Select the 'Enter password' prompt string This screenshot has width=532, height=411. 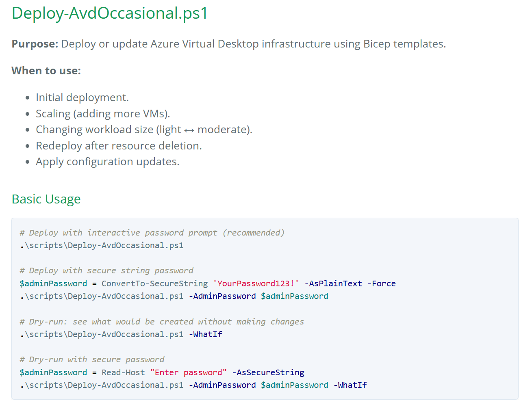[188, 372]
